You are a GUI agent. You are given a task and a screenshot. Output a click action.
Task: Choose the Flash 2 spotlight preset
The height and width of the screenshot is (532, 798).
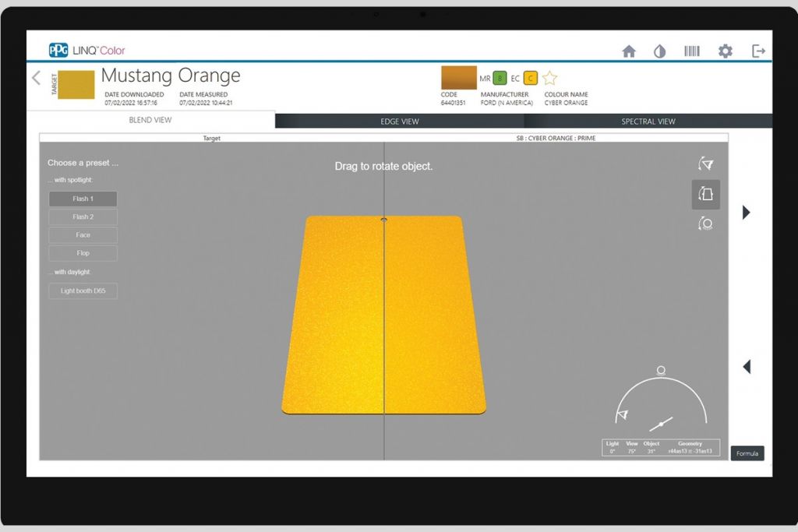pos(83,217)
